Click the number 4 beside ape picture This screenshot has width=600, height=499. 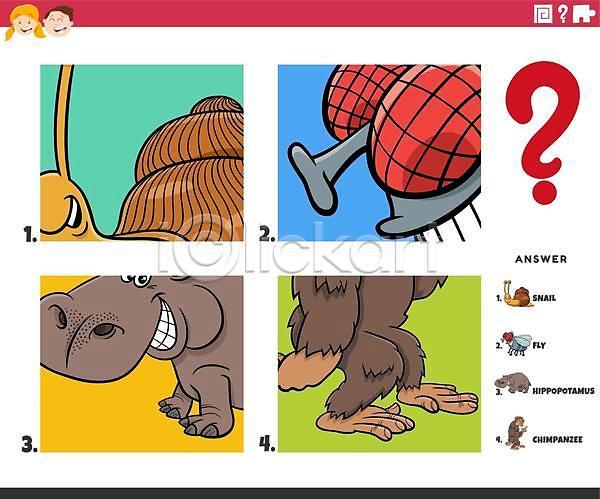[267, 444]
